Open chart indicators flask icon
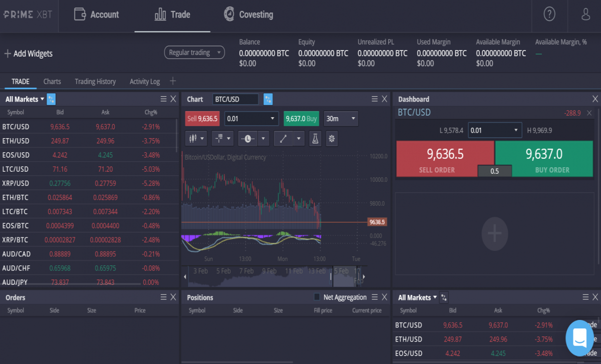 click(315, 138)
